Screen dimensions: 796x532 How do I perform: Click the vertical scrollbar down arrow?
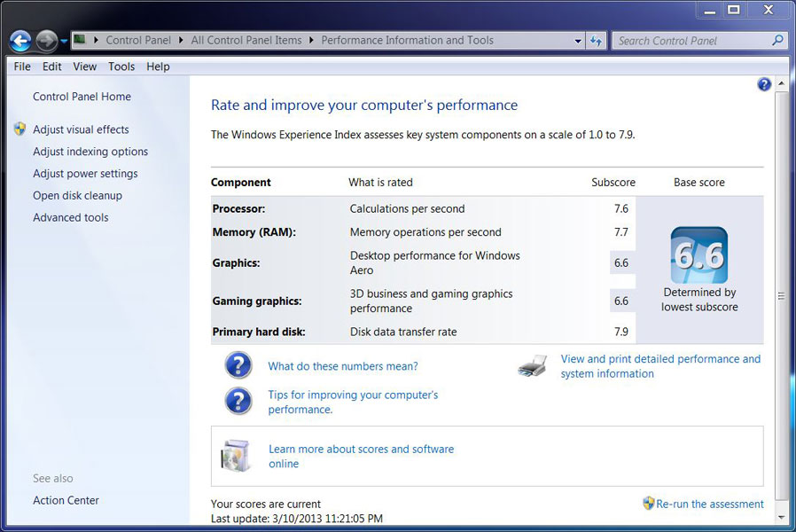pos(781,516)
